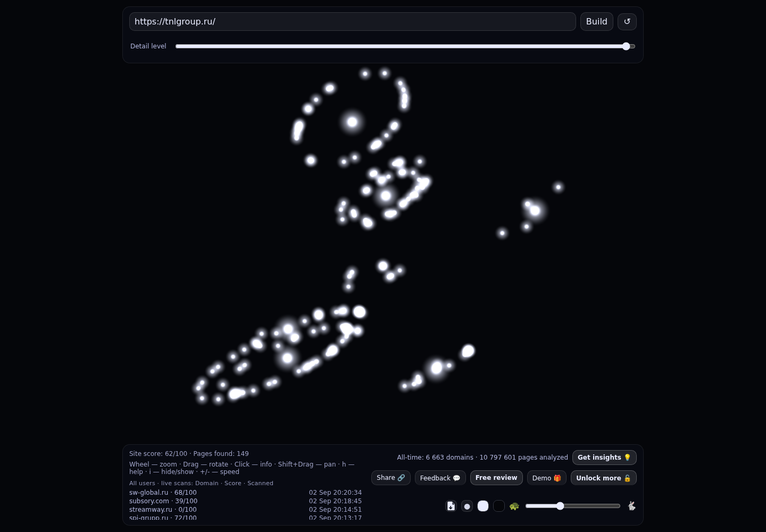Click the Share link button
The height and width of the screenshot is (532, 766).
[x=391, y=478]
